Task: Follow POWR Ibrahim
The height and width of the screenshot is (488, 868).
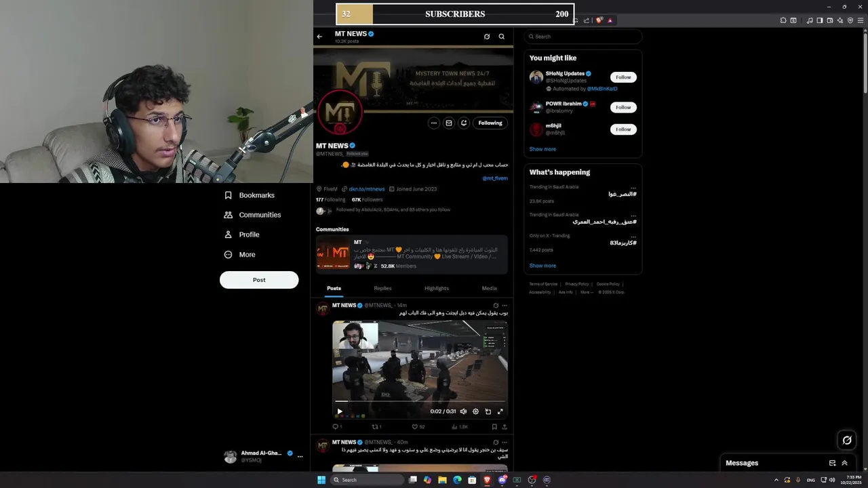Action: point(623,107)
